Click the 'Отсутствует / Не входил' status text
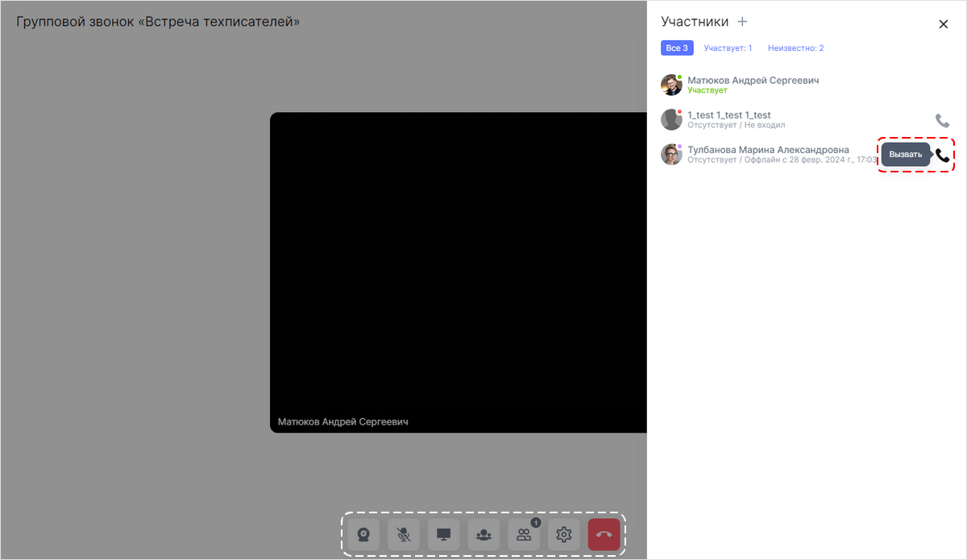 click(x=736, y=125)
